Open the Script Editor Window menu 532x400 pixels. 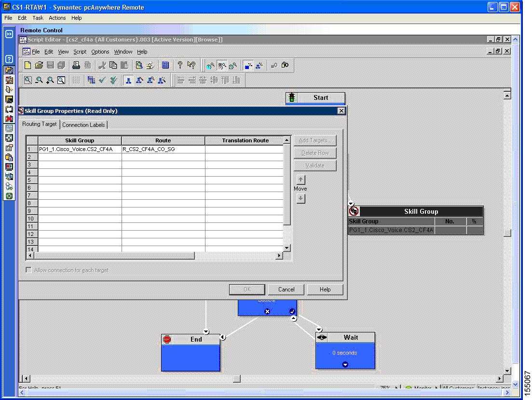pyautogui.click(x=123, y=52)
